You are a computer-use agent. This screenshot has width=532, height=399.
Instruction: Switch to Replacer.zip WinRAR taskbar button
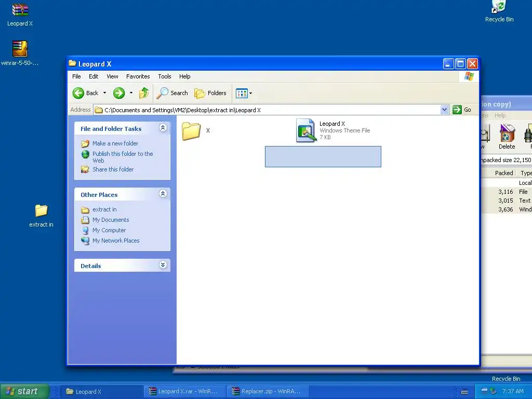[x=268, y=392]
